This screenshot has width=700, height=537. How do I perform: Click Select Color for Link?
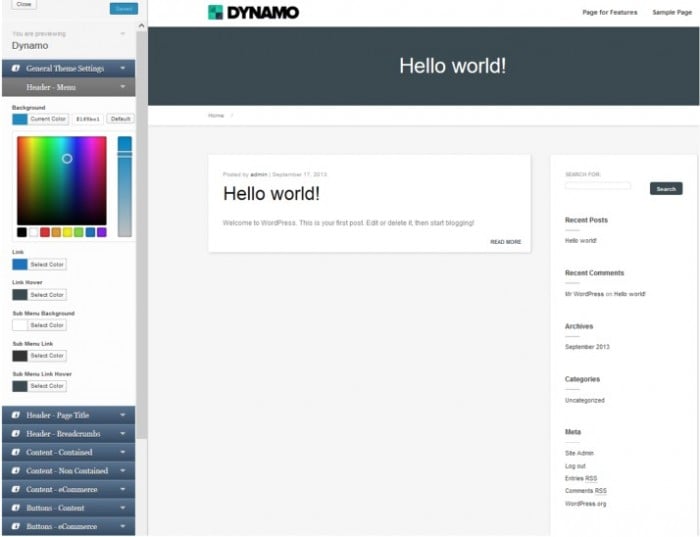pos(47,264)
